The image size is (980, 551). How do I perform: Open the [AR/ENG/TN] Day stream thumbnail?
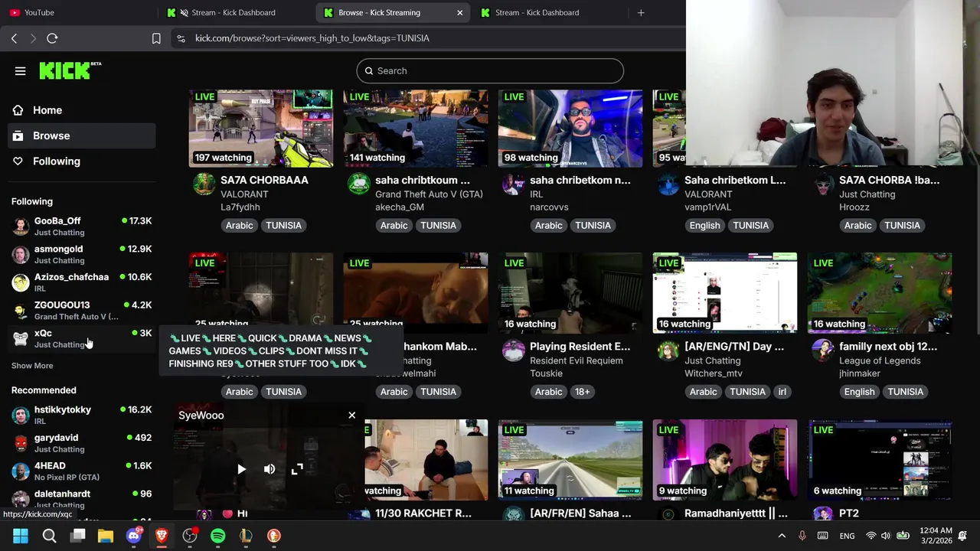pos(725,293)
